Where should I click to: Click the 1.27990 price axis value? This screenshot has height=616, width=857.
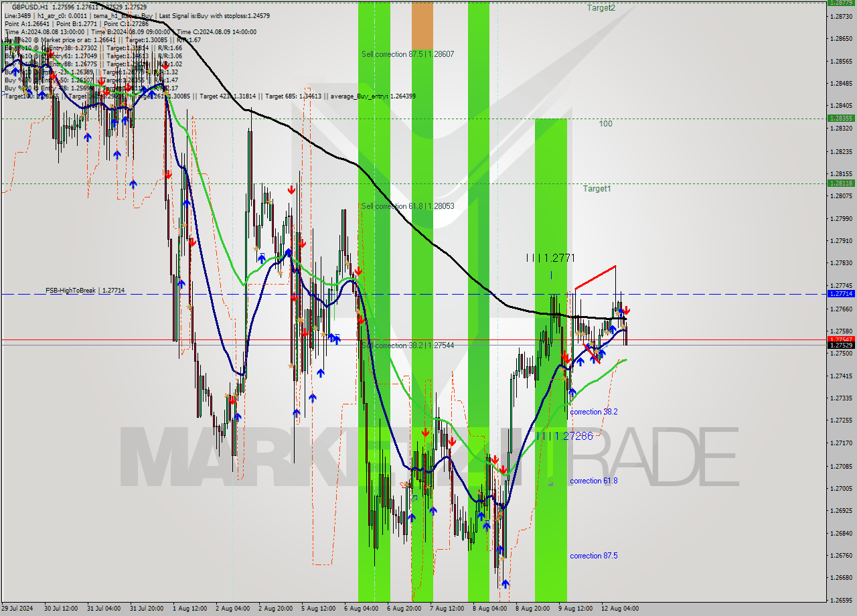click(841, 219)
